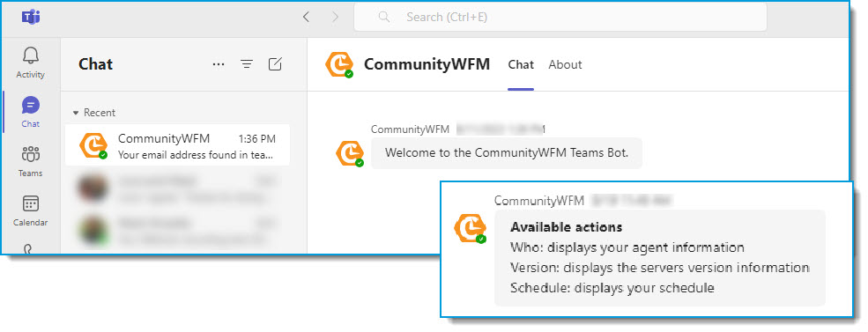Collapse the Recent chats section
The height and width of the screenshot is (332, 868).
click(x=76, y=113)
